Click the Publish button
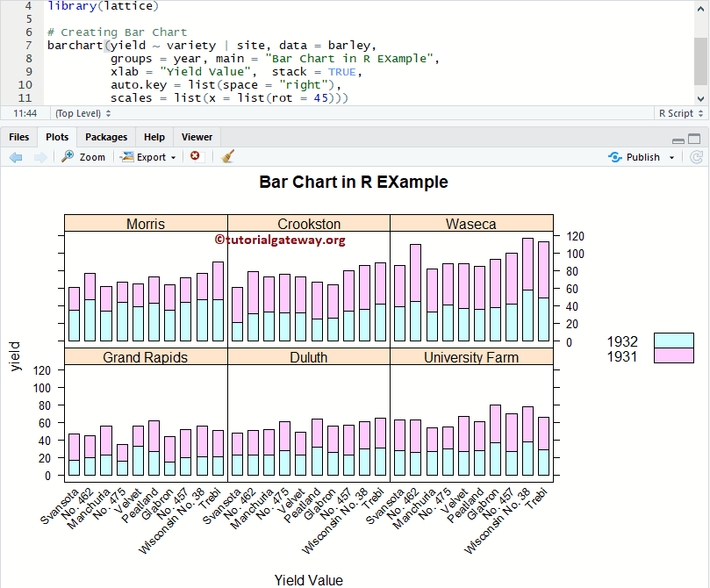This screenshot has height=588, width=710. click(x=635, y=156)
